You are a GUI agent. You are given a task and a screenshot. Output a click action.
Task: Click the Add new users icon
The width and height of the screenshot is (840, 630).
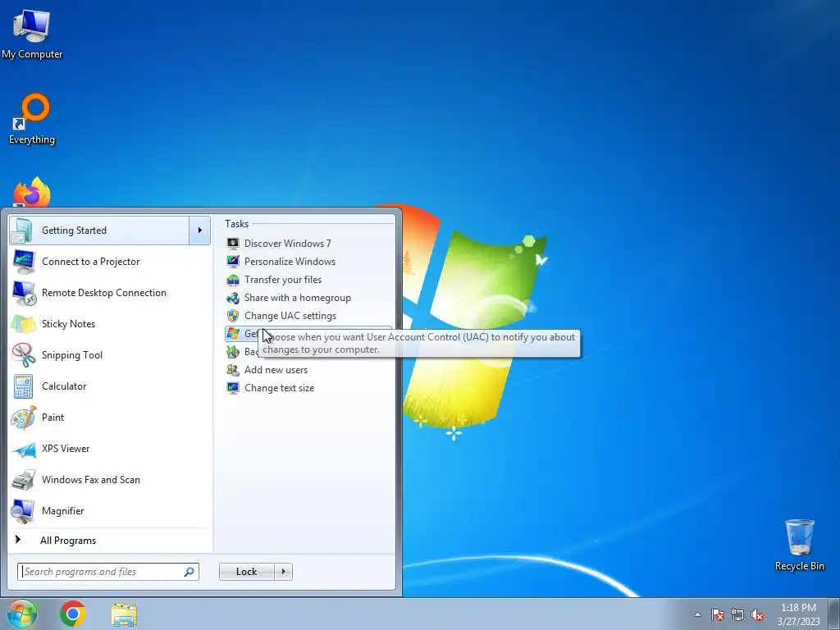(x=232, y=370)
